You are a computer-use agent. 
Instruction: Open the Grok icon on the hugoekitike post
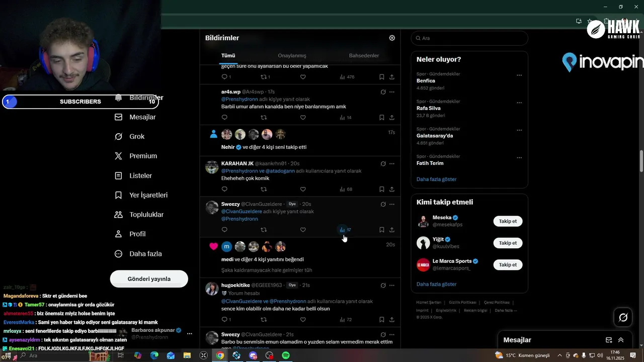(383, 286)
